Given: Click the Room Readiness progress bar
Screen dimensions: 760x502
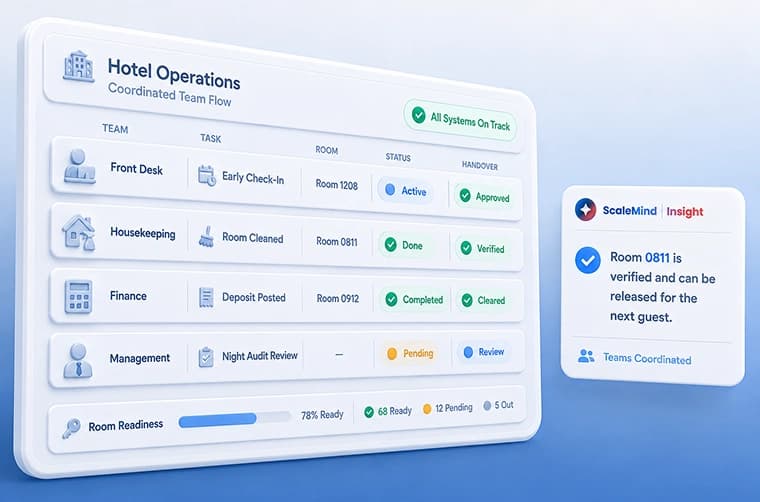Looking at the screenshot, I should (235, 419).
